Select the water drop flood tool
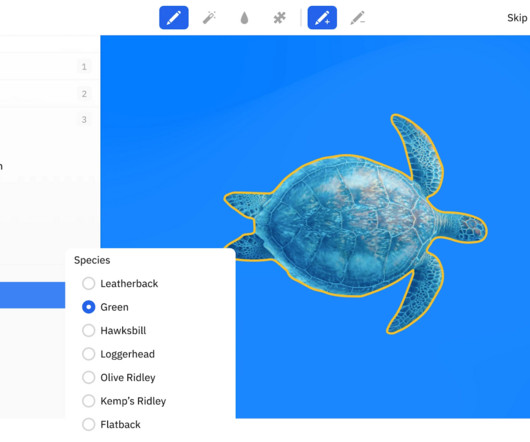The width and height of the screenshot is (530, 442). [244, 18]
